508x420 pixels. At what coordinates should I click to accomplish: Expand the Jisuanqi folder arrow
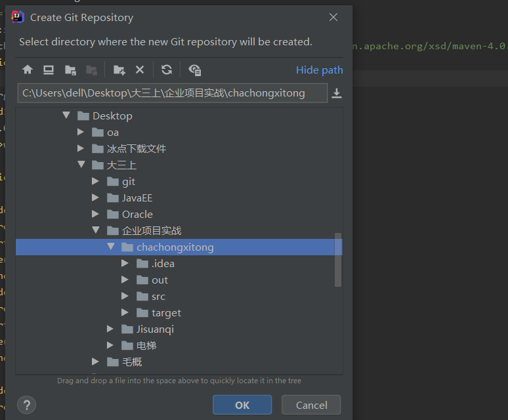(110, 329)
